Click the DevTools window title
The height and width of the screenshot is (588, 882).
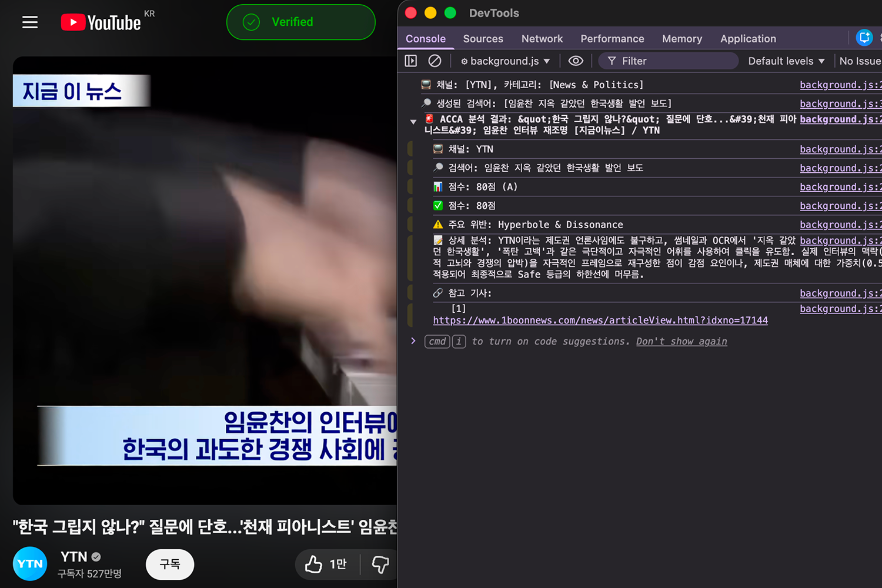click(x=494, y=13)
